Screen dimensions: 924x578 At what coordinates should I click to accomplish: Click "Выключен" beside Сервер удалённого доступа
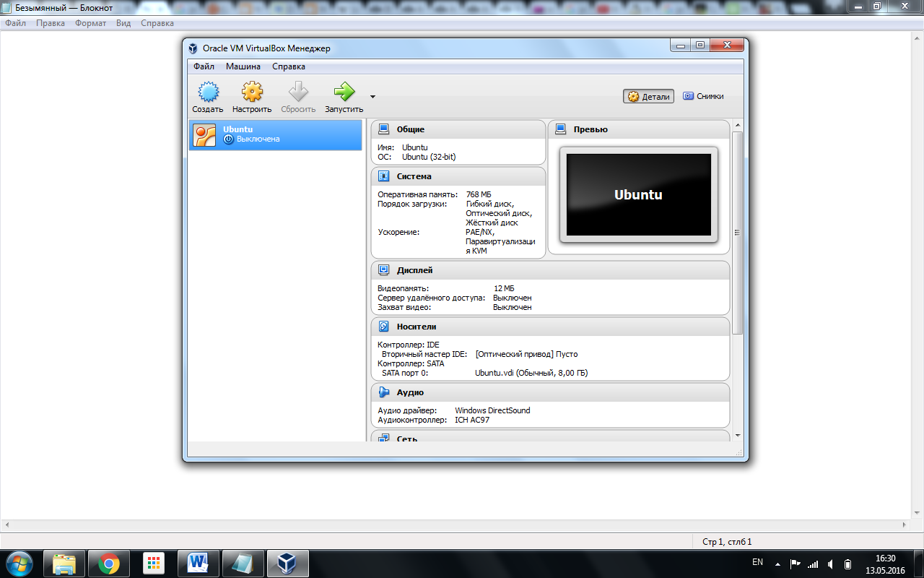click(x=513, y=298)
